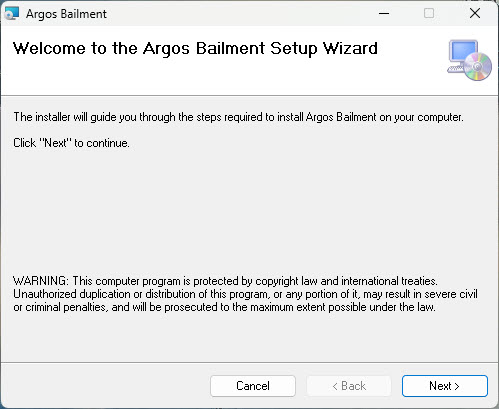Click the 'or criminal penalties' warning line

click(x=224, y=307)
